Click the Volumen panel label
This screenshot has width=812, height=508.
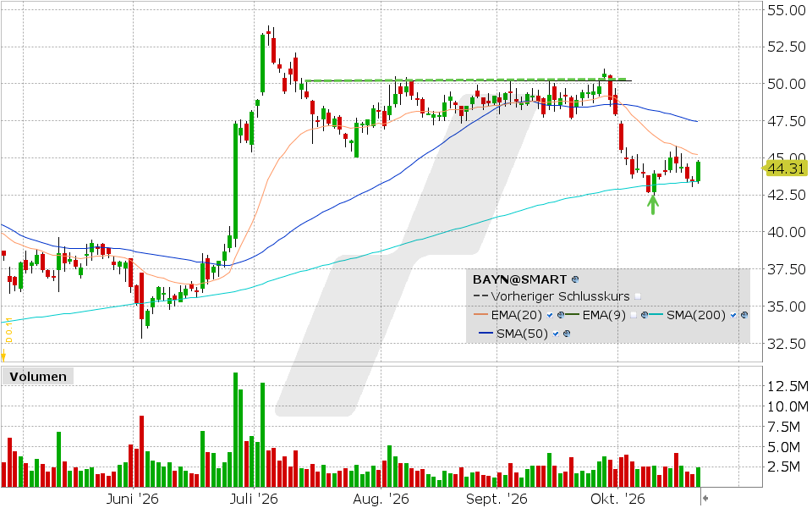click(38, 376)
